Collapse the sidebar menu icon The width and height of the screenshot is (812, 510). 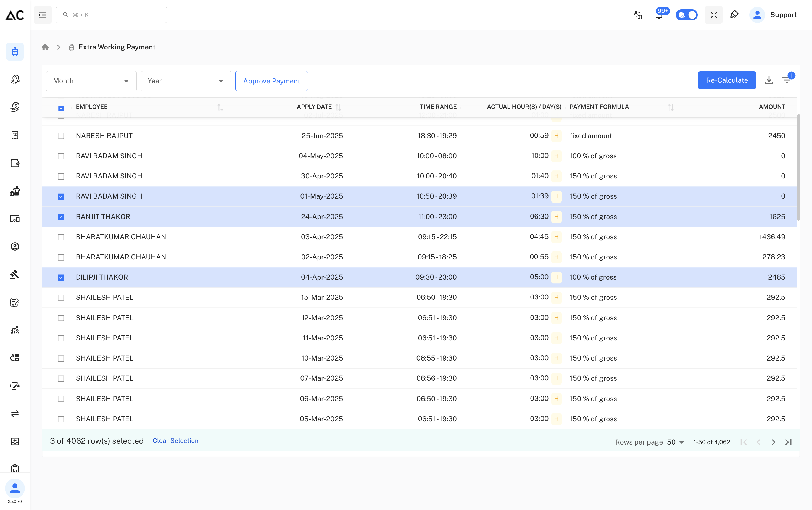[x=43, y=15]
